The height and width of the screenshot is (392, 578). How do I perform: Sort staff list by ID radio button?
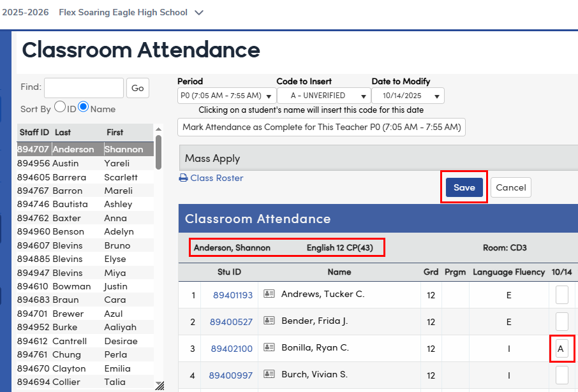[60, 107]
